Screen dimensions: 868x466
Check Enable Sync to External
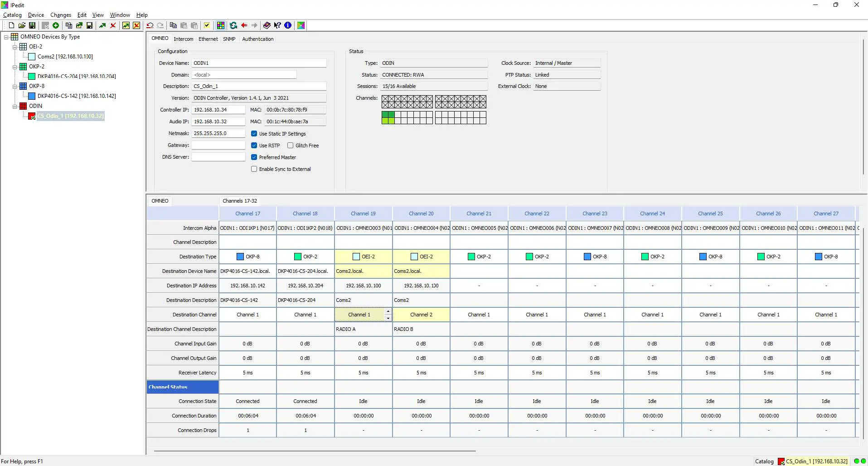[x=254, y=169]
